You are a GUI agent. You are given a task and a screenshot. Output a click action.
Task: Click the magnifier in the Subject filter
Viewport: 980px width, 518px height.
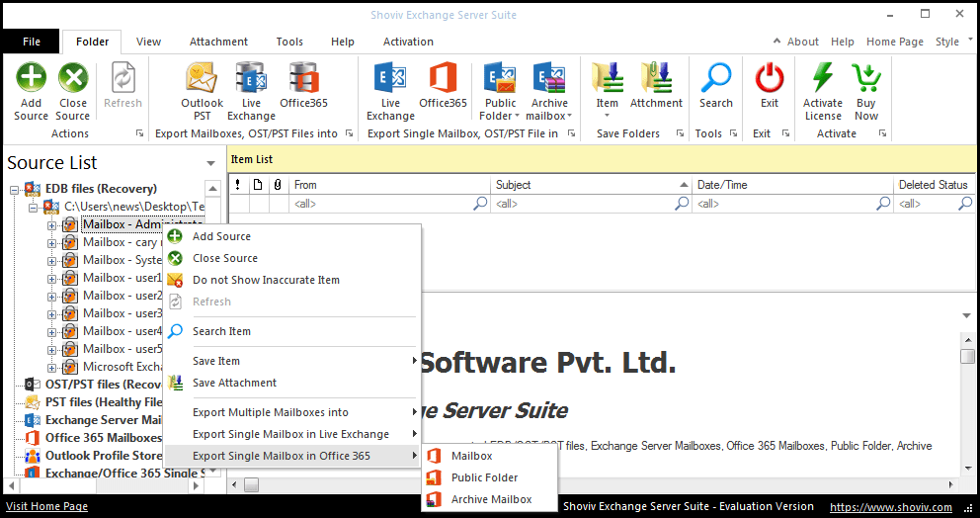[x=682, y=204]
